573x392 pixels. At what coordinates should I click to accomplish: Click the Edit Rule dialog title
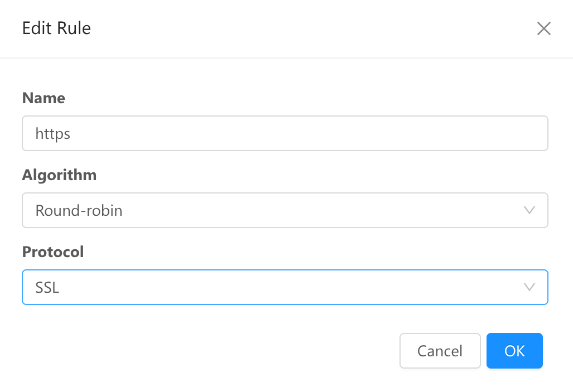pos(56,28)
